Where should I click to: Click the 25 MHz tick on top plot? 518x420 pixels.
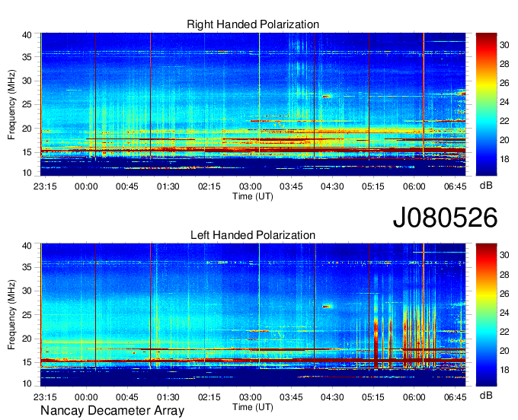(27, 105)
